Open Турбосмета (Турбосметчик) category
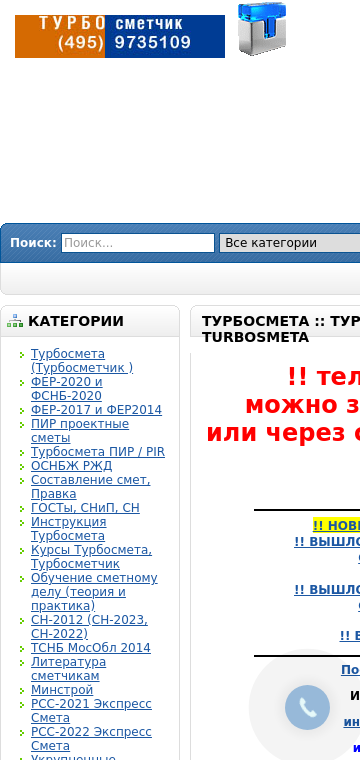This screenshot has width=360, height=760. (x=82, y=361)
